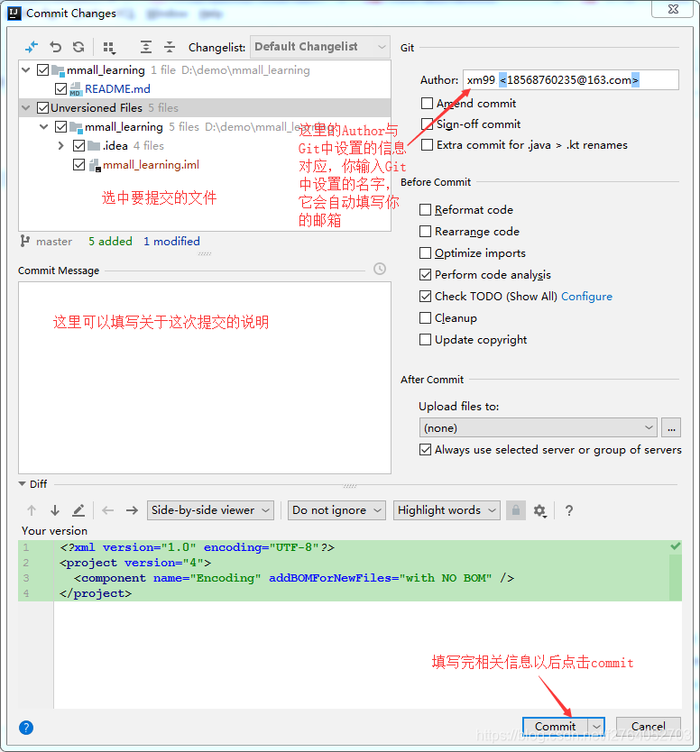Open the Do not ignore dropdown
The image size is (700, 752).
(x=336, y=510)
